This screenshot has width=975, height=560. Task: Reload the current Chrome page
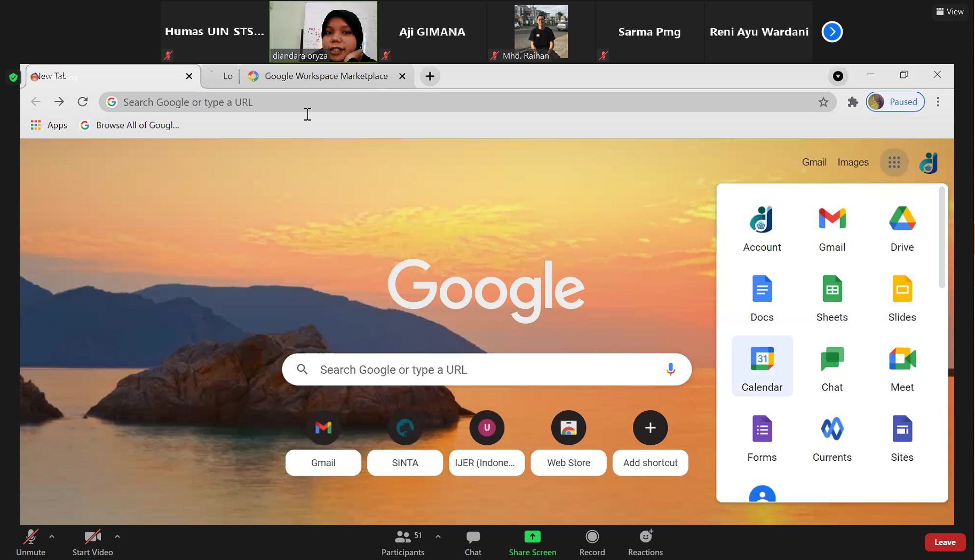pyautogui.click(x=83, y=102)
